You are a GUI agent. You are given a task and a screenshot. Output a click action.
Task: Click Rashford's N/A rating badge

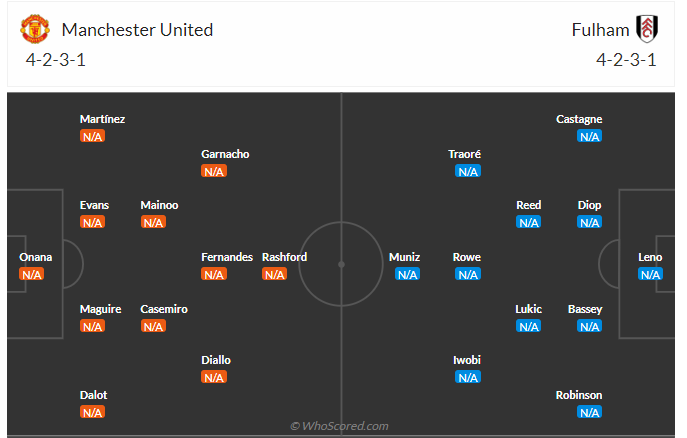pyautogui.click(x=274, y=275)
